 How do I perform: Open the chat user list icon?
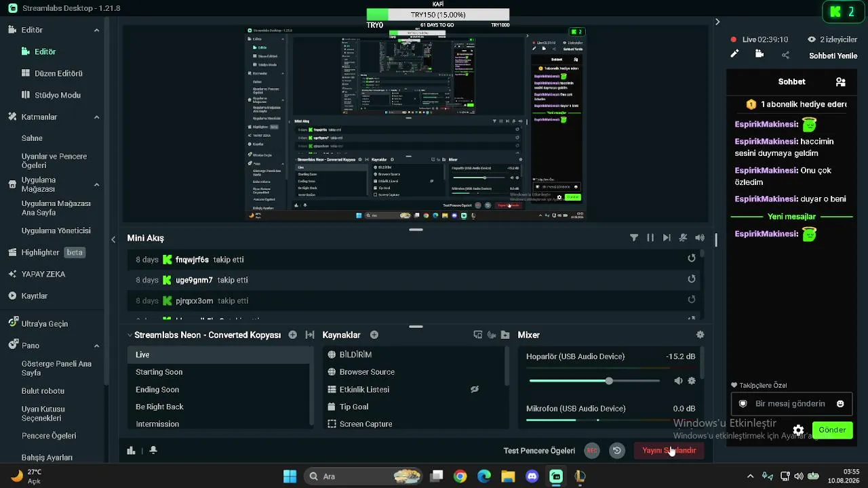tap(841, 82)
